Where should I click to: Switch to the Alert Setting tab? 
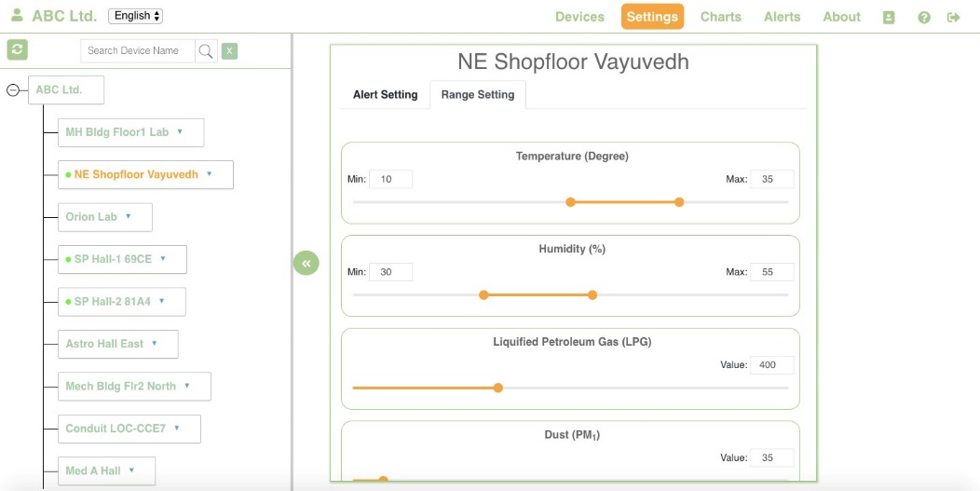tap(385, 95)
